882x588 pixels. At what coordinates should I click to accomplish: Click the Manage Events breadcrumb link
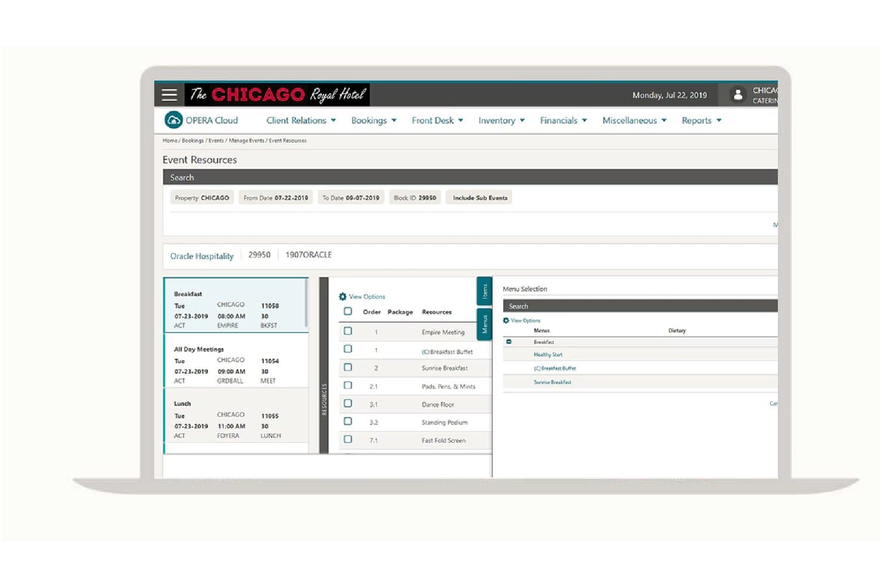[246, 141]
